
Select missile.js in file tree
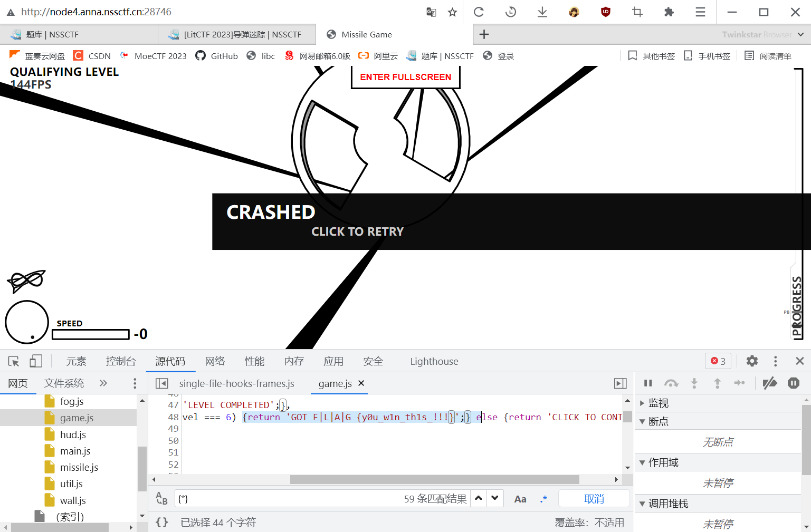pyautogui.click(x=79, y=467)
